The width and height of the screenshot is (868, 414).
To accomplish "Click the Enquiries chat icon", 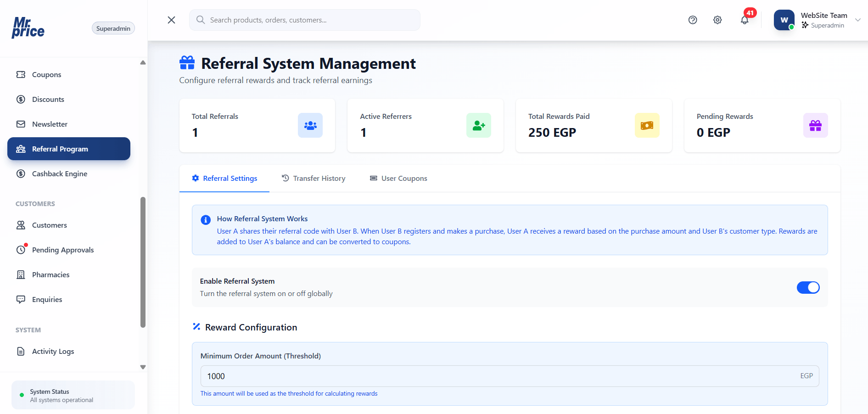I will [x=21, y=299].
